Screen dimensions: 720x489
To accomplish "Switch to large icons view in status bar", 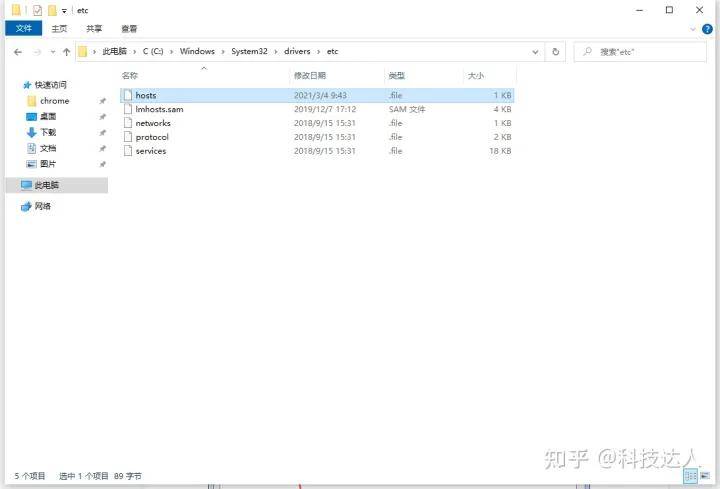I will (705, 476).
